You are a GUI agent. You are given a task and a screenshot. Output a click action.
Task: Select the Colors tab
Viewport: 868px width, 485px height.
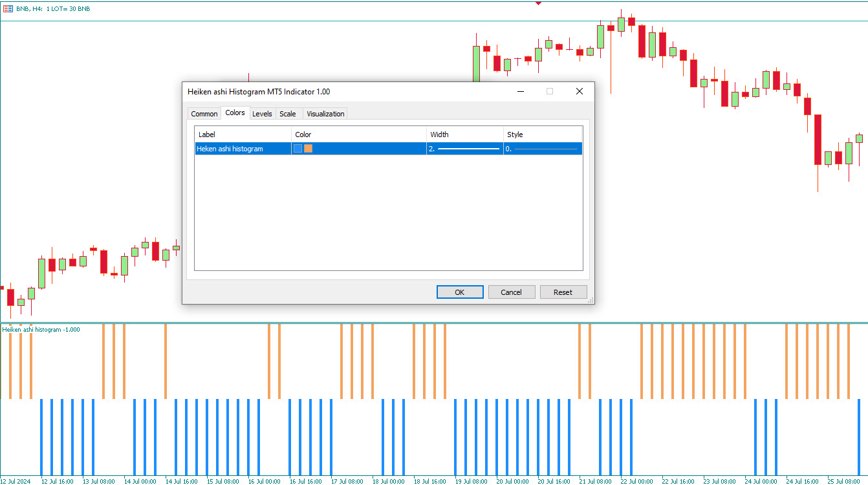235,113
